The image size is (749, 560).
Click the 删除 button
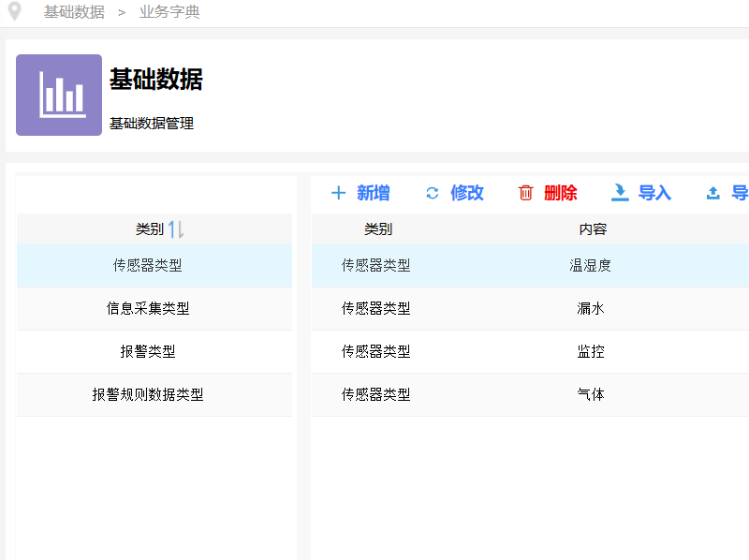559,193
